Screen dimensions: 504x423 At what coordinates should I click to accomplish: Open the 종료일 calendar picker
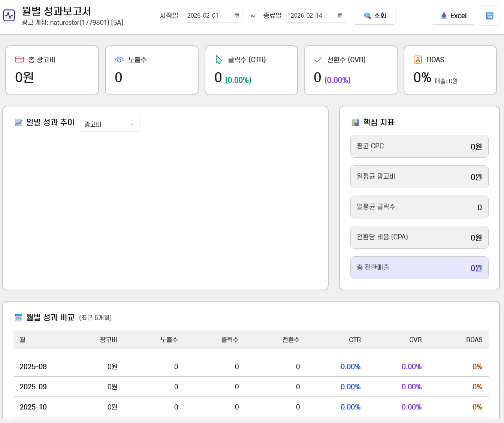pyautogui.click(x=340, y=15)
